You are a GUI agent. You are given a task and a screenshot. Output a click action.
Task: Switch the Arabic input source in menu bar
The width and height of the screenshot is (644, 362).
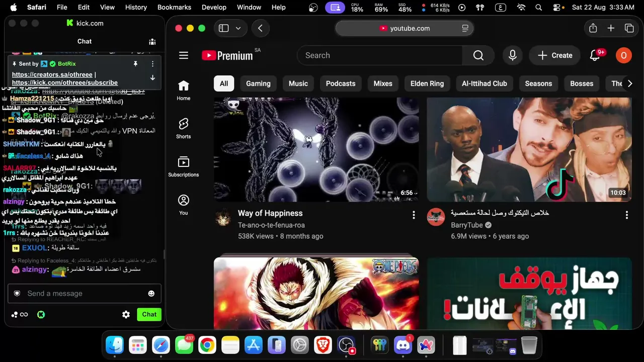(500, 8)
